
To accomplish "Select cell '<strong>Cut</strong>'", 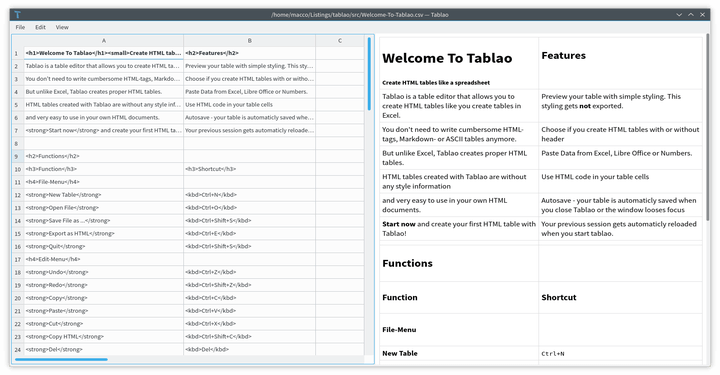I will pos(104,324).
